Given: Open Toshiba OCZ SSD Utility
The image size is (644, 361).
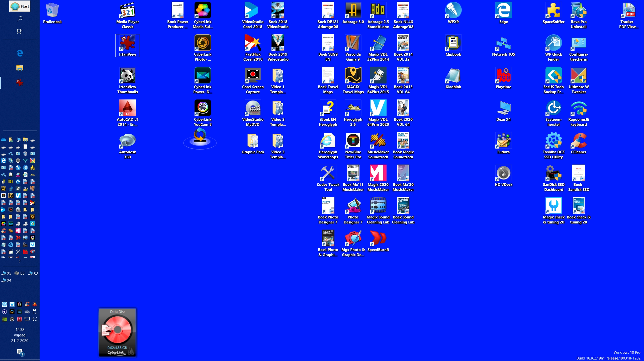Looking at the screenshot, I should (554, 146).
